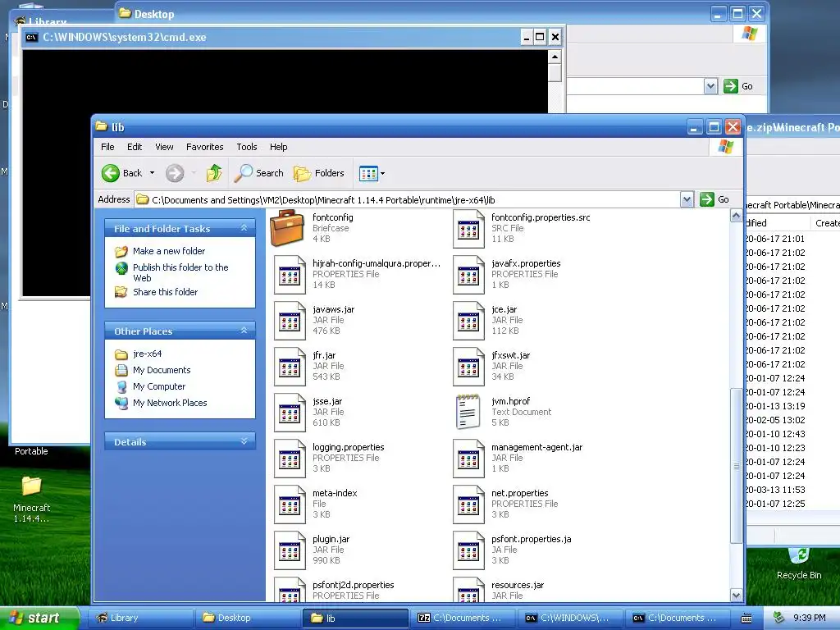Select the jce.jar file icon
This screenshot has width=840, height=630.
click(x=468, y=321)
